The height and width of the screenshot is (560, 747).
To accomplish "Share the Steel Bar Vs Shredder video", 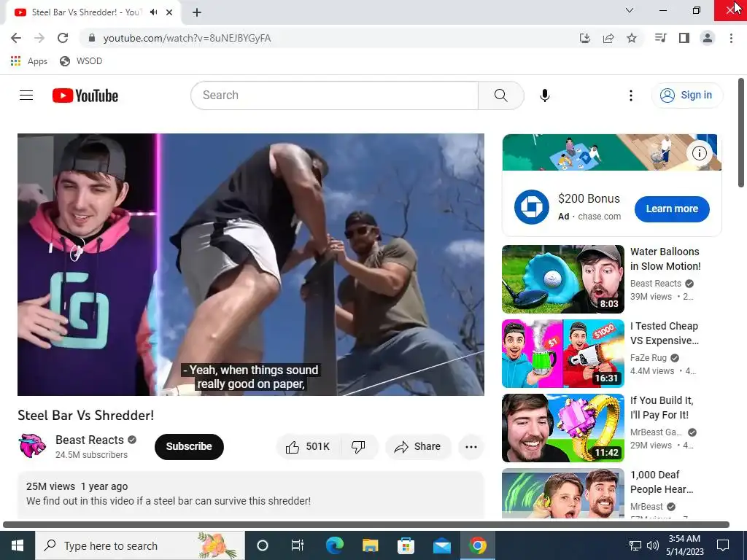I will 418,447.
